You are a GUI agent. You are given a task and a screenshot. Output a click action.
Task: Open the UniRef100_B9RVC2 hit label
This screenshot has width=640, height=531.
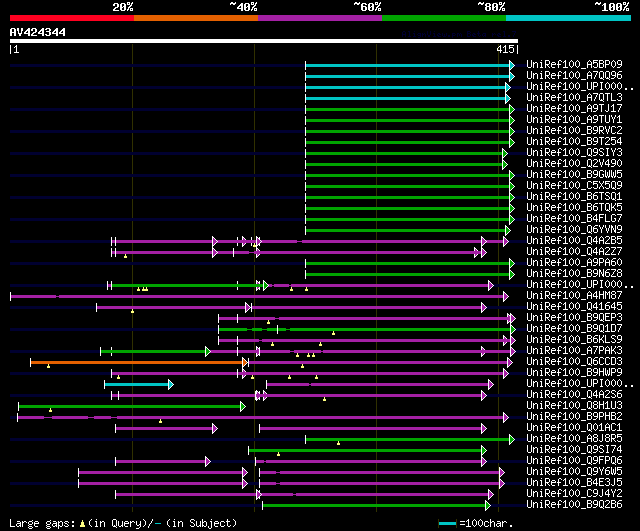[x=574, y=131]
